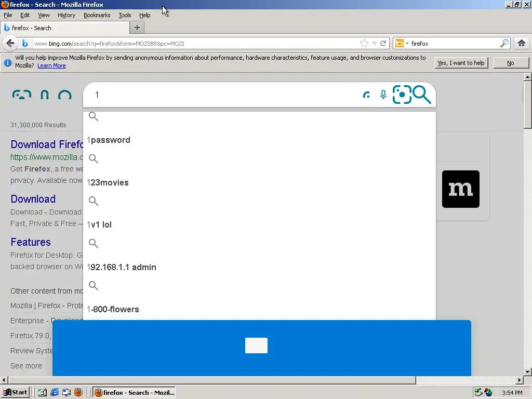Open the View menu
Image resolution: width=532 pixels, height=399 pixels.
[x=44, y=15]
